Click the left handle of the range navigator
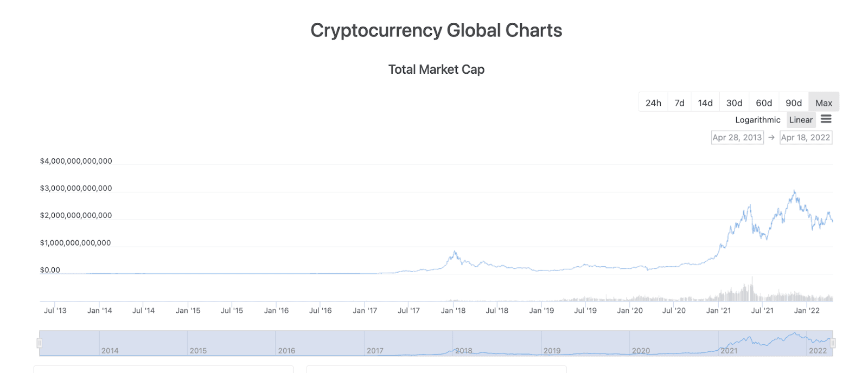 39,342
